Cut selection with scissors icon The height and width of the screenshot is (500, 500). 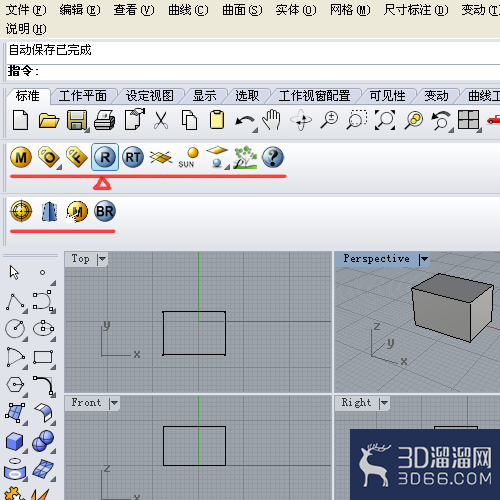click(161, 120)
